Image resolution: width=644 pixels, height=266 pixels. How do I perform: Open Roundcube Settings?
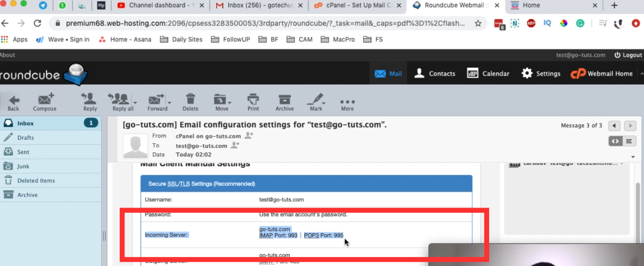540,74
